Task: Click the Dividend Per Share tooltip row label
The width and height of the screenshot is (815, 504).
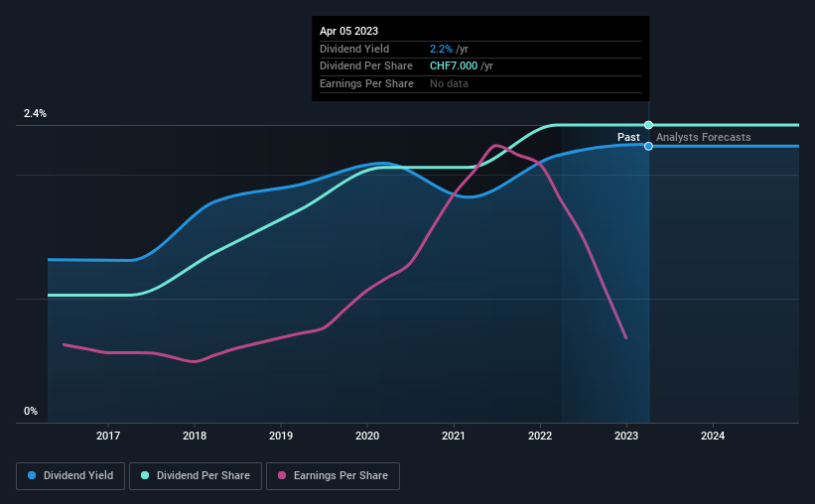Action: (366, 66)
